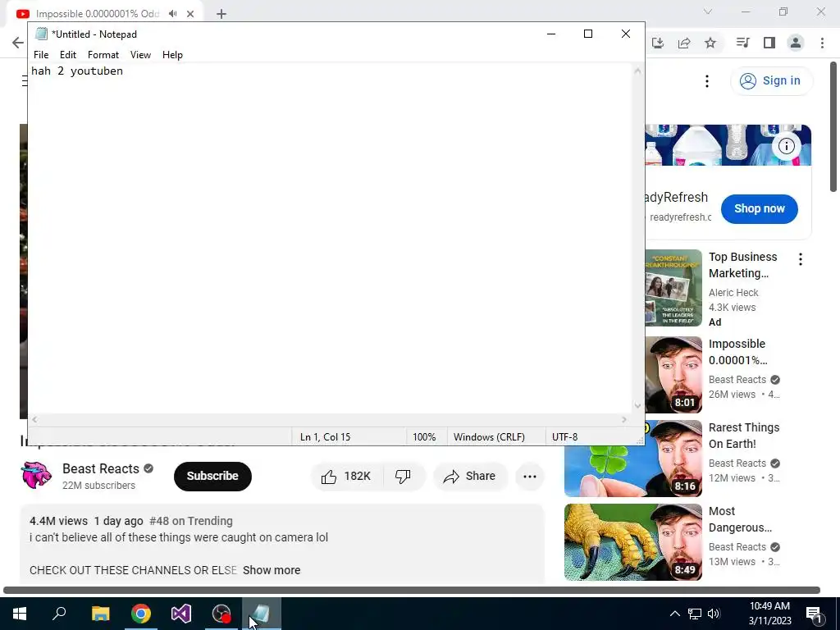Open the Format menu in Notepad
This screenshot has height=630, width=840.
[103, 55]
